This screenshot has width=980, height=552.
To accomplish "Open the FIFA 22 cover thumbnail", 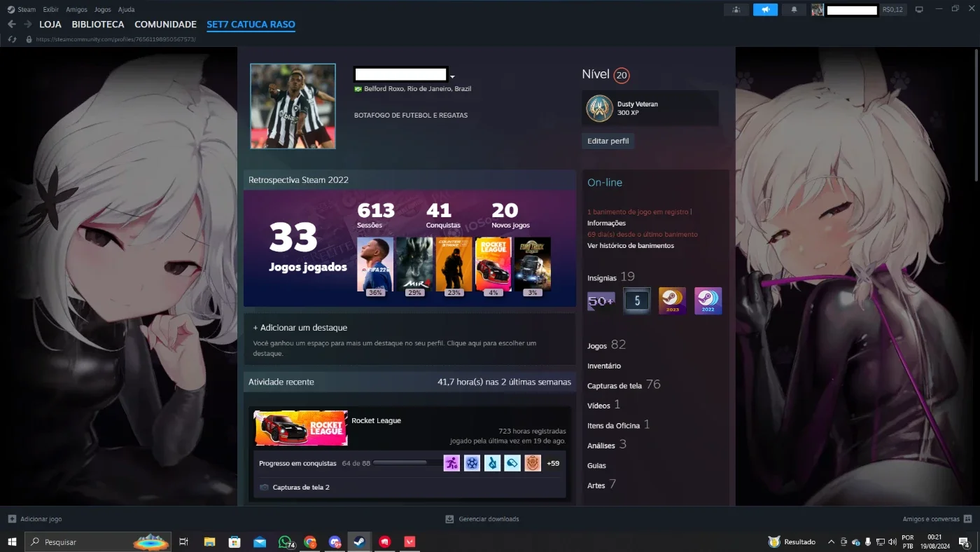I will point(375,264).
